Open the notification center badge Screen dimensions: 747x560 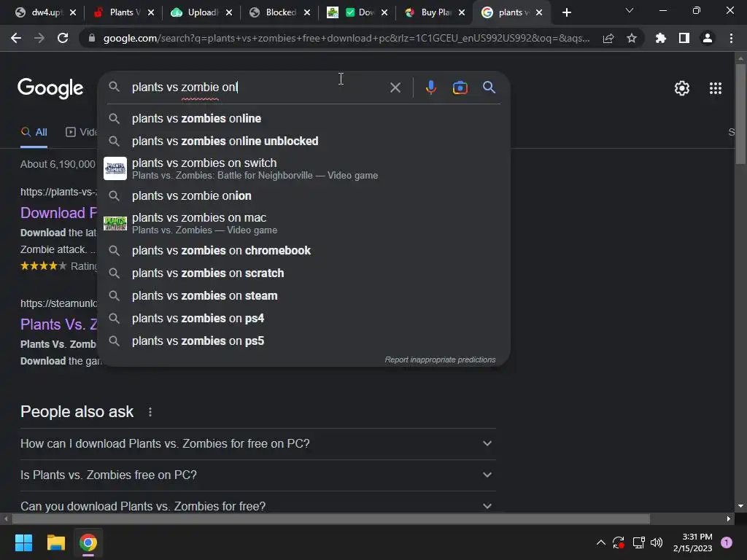tap(726, 542)
